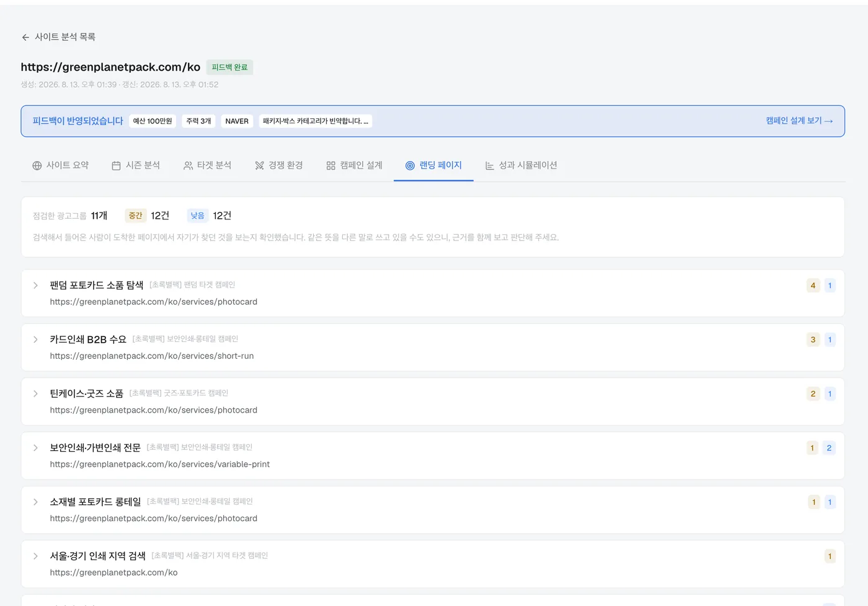Open 캠페인 설계 보기 link
This screenshot has height=606, width=868.
click(x=799, y=121)
